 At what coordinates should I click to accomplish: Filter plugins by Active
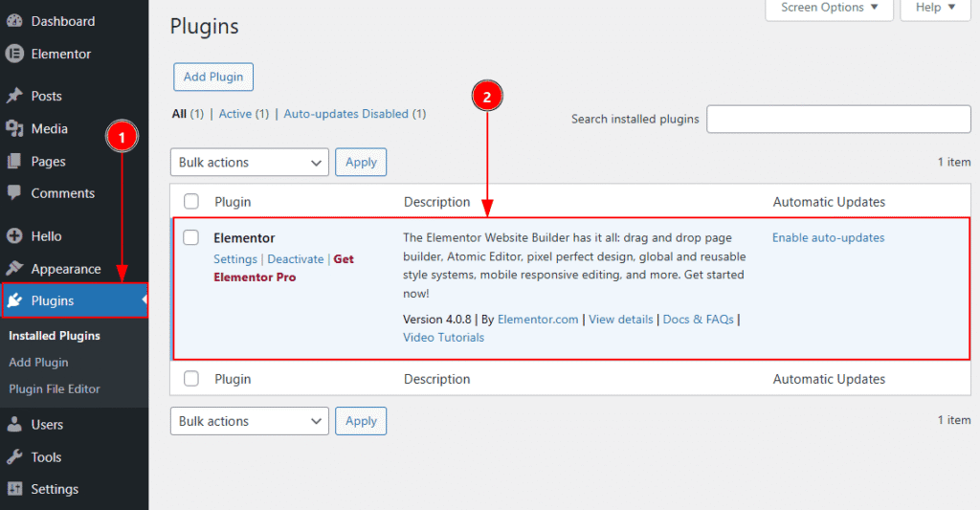pyautogui.click(x=235, y=114)
